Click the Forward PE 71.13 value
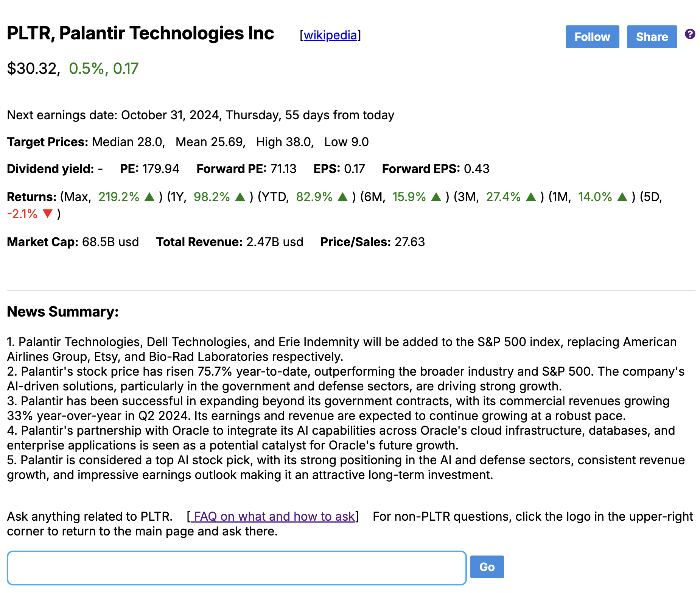700x593 pixels. (x=281, y=169)
